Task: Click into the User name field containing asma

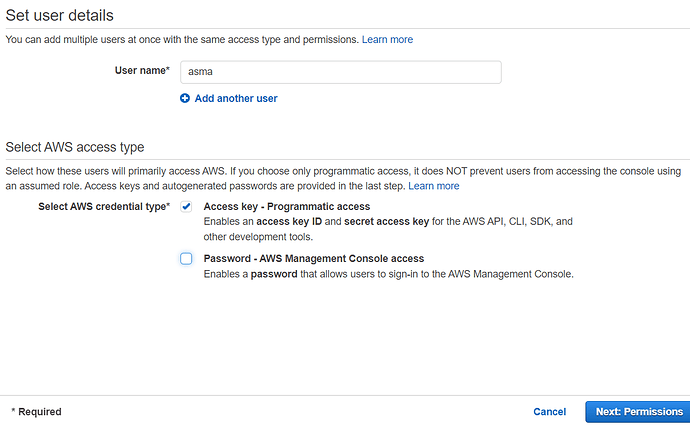Action: [x=341, y=72]
